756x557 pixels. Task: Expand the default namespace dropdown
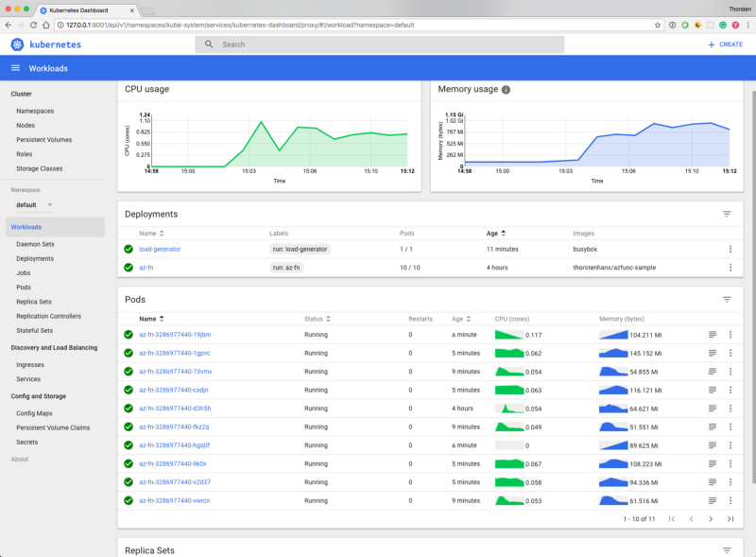pos(49,205)
